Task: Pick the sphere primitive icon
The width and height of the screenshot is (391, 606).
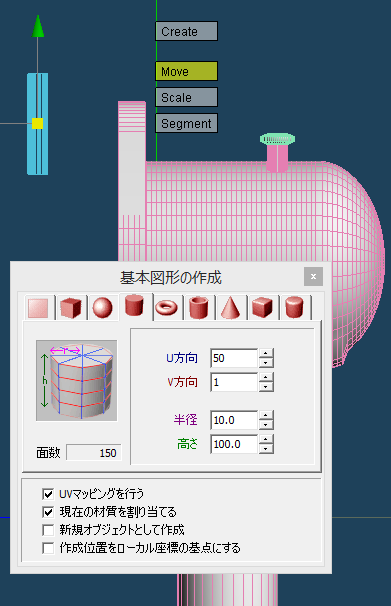Action: 103,308
